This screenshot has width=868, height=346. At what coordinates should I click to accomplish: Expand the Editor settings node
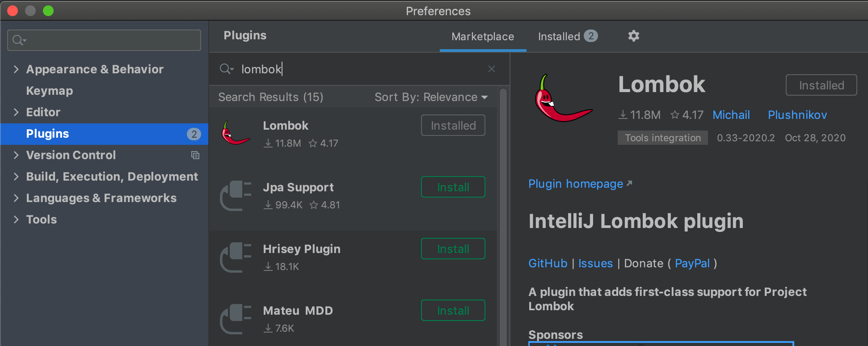16,112
